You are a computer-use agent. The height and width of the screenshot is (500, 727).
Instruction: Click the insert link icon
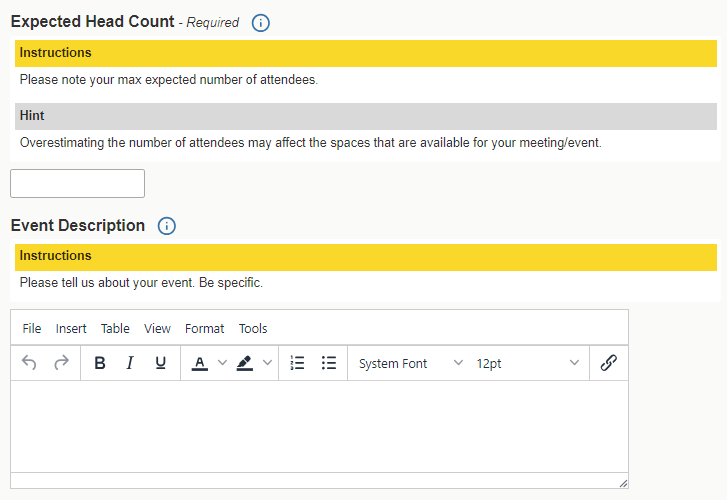[609, 363]
